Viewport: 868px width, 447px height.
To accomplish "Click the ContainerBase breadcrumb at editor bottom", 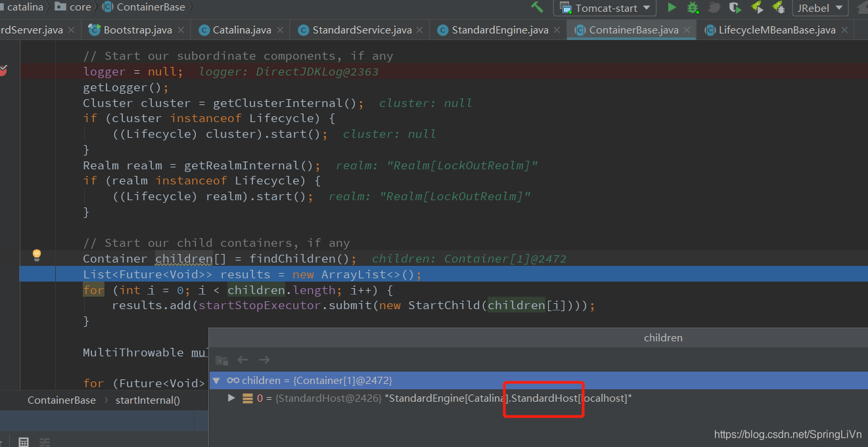I will pyautogui.click(x=62, y=400).
